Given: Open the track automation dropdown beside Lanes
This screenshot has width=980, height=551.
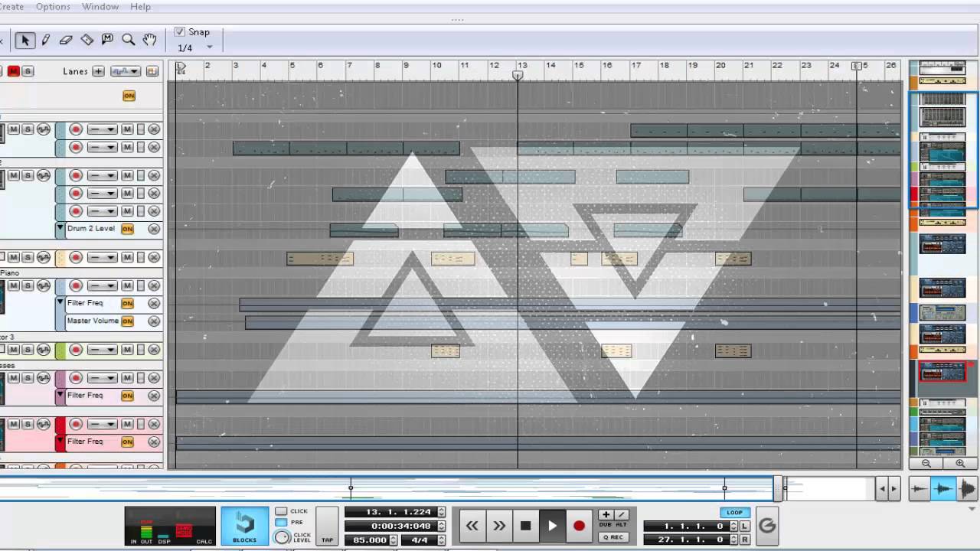Looking at the screenshot, I should tap(125, 71).
